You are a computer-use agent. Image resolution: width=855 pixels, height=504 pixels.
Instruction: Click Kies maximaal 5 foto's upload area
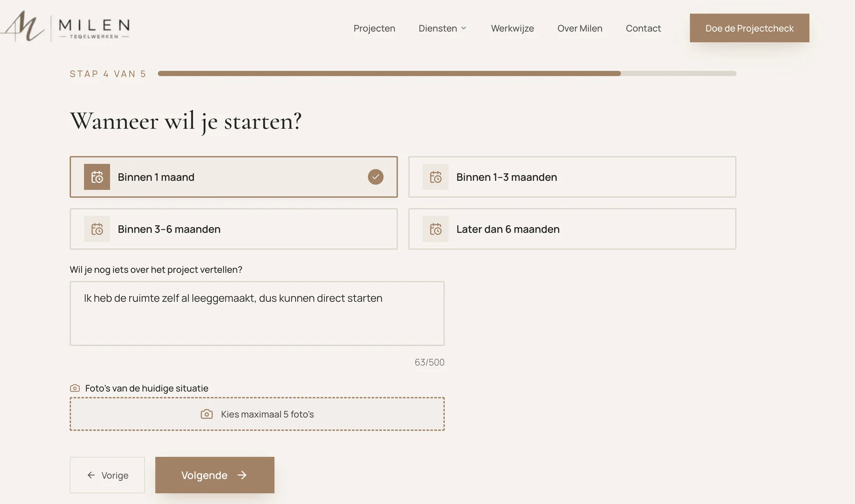pos(257,414)
